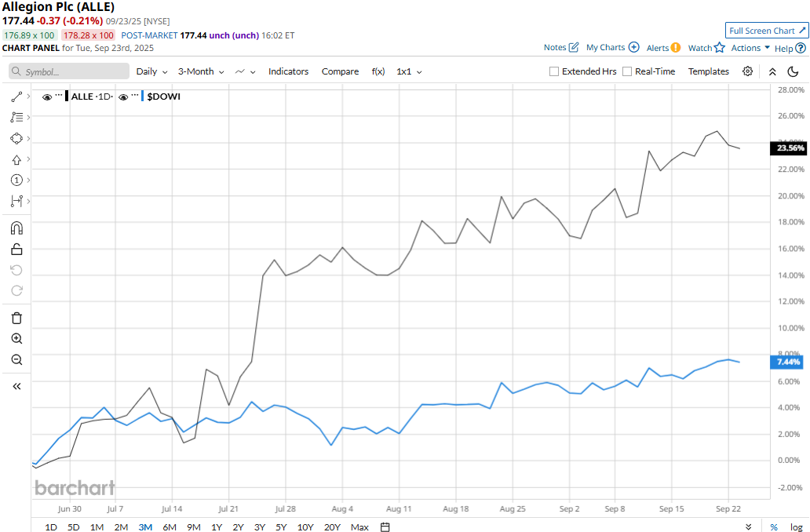
Task: Open the Daily frequency dropdown
Action: tap(152, 71)
